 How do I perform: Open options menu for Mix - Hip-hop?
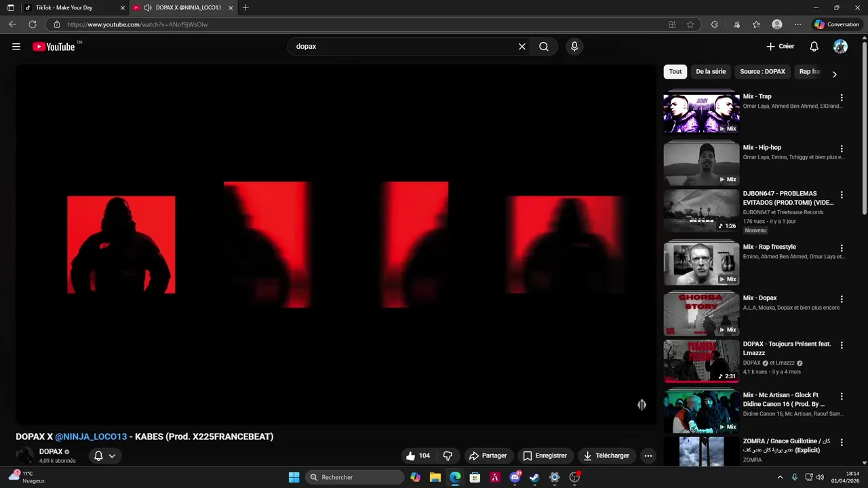click(x=842, y=148)
